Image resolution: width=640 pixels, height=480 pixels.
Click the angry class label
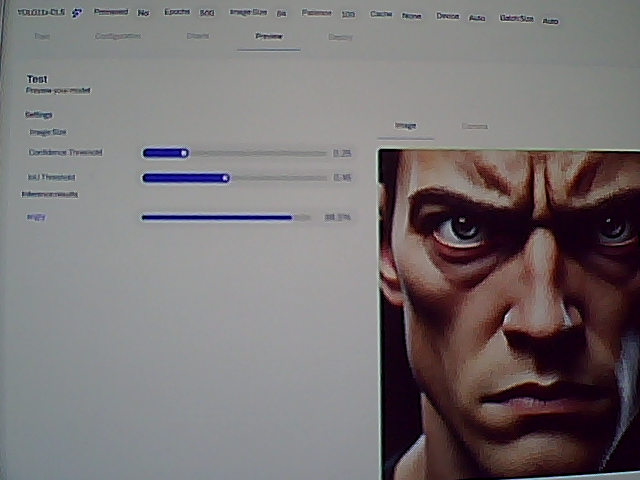click(36, 217)
